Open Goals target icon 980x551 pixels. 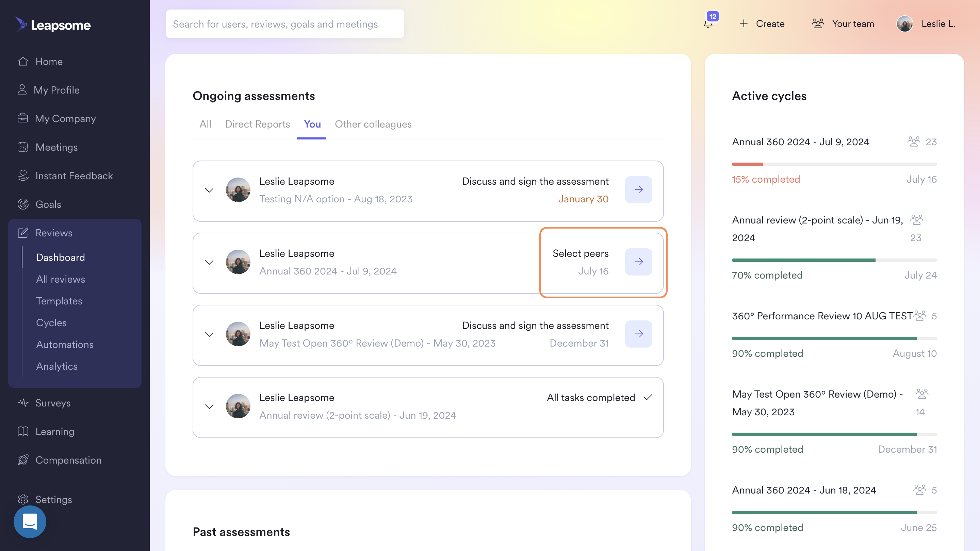pos(23,204)
